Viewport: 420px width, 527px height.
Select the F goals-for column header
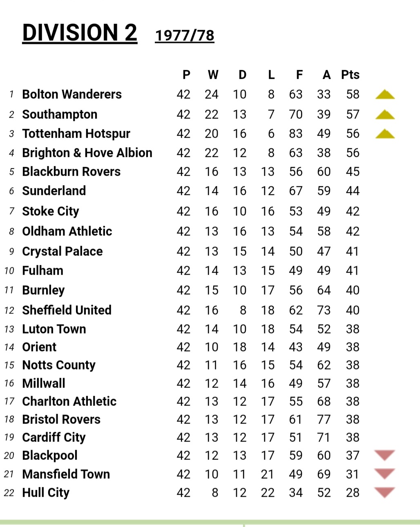click(299, 75)
